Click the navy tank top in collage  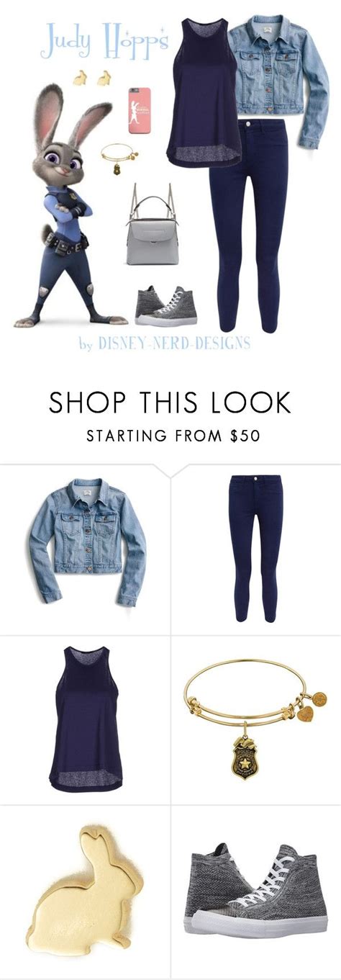[x=204, y=92]
